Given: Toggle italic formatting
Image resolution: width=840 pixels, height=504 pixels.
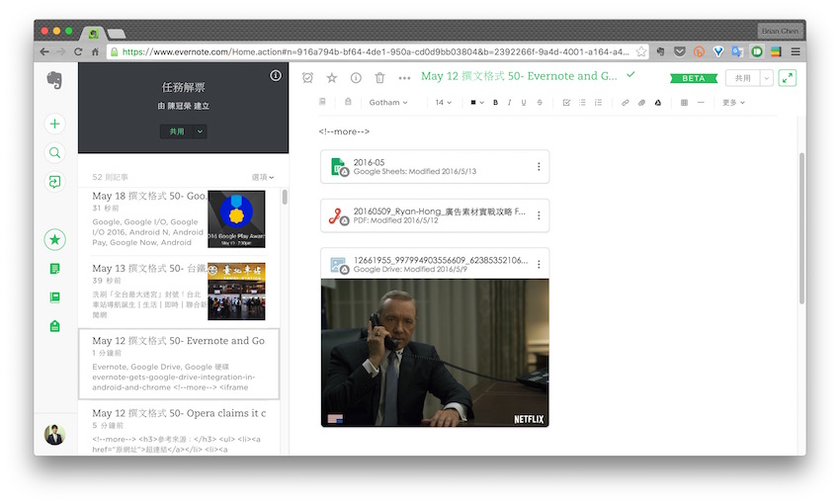Looking at the screenshot, I should pos(510,103).
